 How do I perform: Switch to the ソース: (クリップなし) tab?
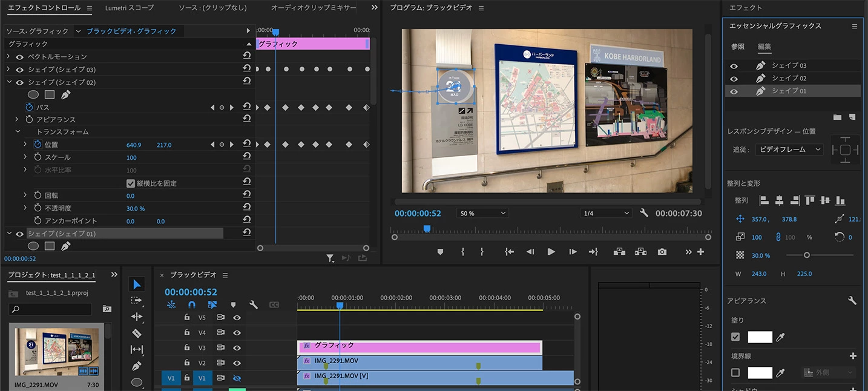pyautogui.click(x=214, y=8)
